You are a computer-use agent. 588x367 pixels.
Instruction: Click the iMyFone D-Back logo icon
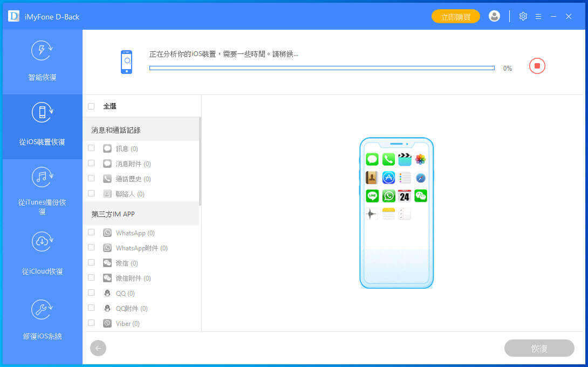tap(14, 16)
